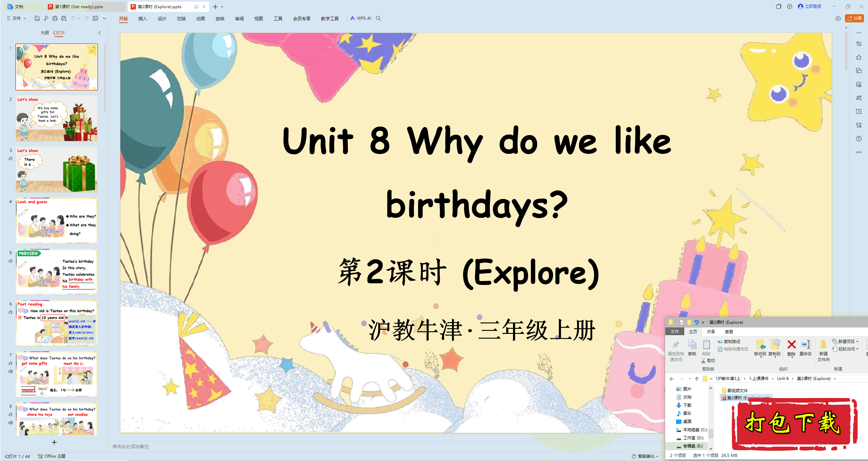The height and width of the screenshot is (461, 868).
Task: Open the animation star icon in right sidebar
Action: coord(859,57)
